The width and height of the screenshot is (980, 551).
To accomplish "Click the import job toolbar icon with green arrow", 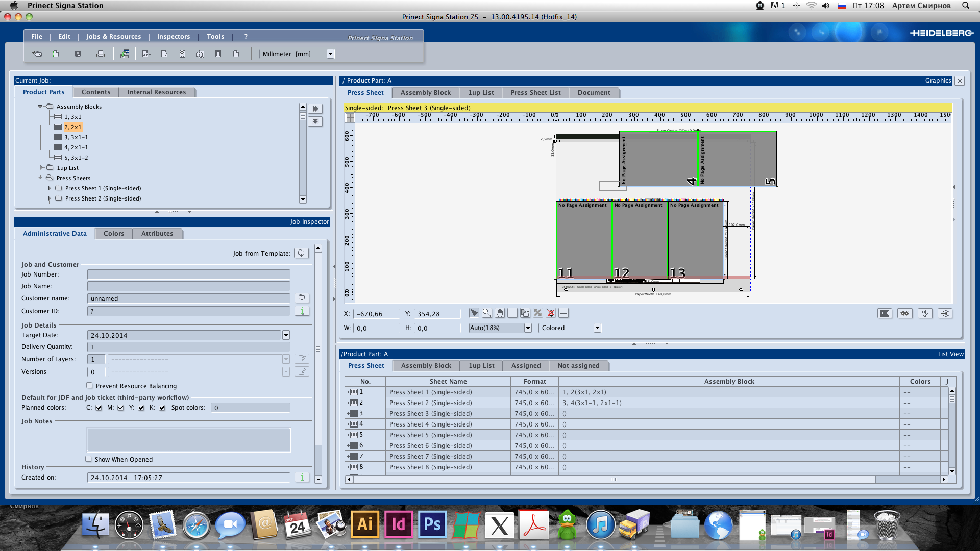I will click(x=124, y=54).
